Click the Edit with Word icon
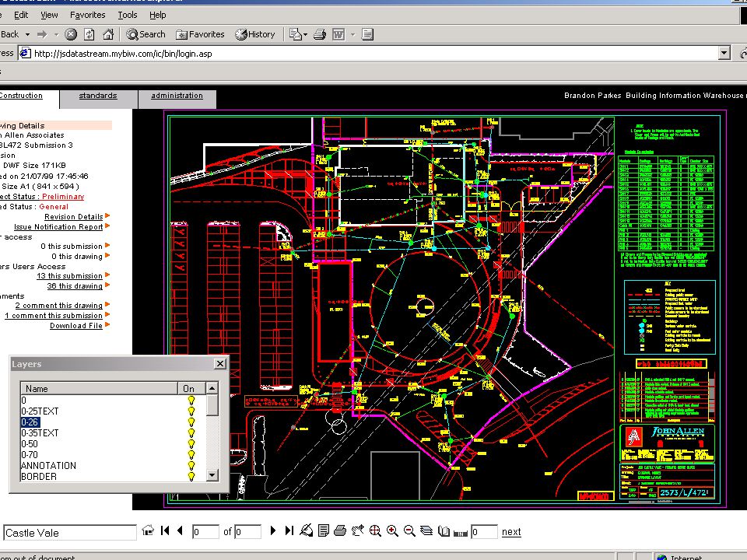 click(x=338, y=34)
